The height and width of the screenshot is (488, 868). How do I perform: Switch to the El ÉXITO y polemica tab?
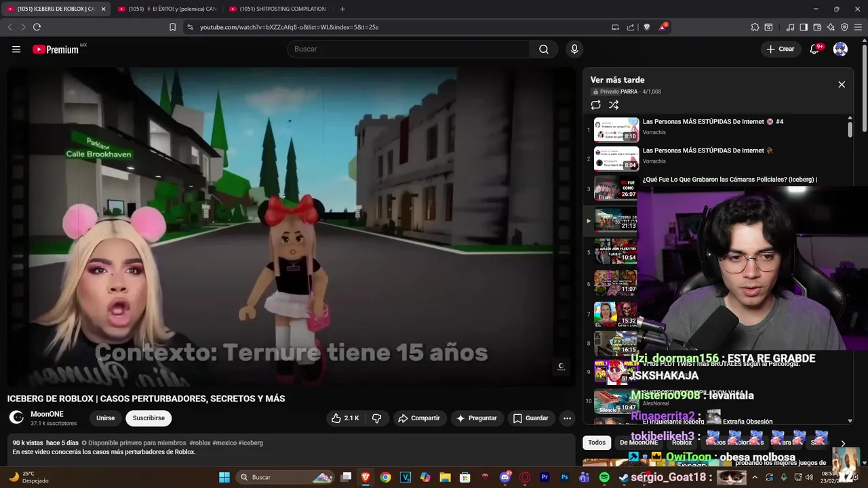pos(167,9)
